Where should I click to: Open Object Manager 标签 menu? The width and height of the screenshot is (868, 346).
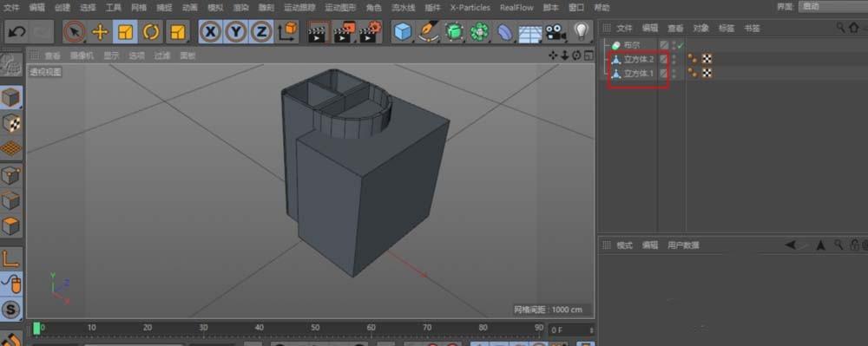coord(727,28)
